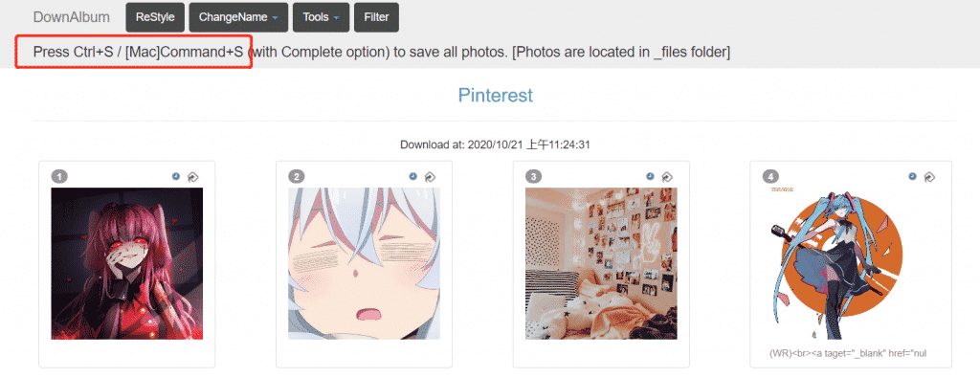The image size is (980, 378).
Task: Click the DownAlbum brand link
Action: [71, 17]
